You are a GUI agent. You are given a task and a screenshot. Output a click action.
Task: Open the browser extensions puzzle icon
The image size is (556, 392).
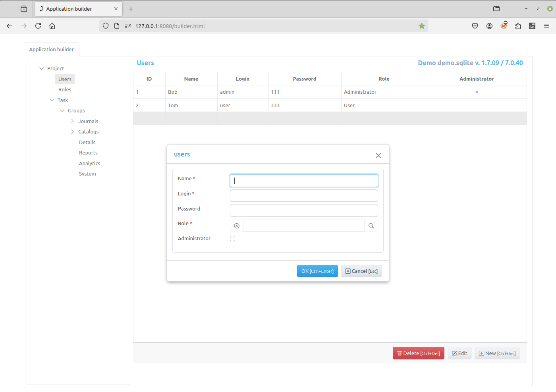click(518, 26)
